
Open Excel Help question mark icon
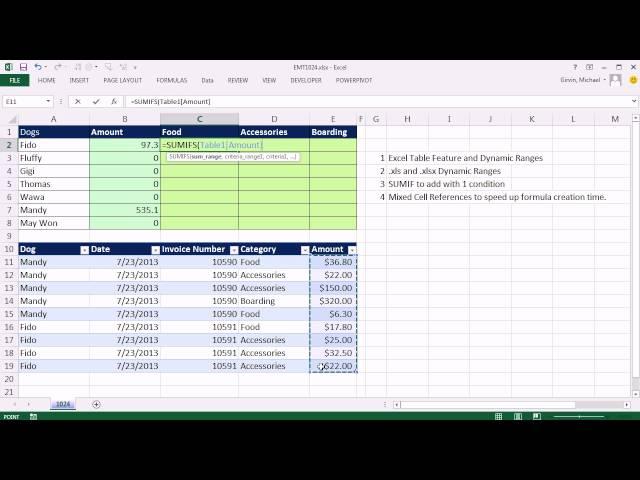[575, 67]
